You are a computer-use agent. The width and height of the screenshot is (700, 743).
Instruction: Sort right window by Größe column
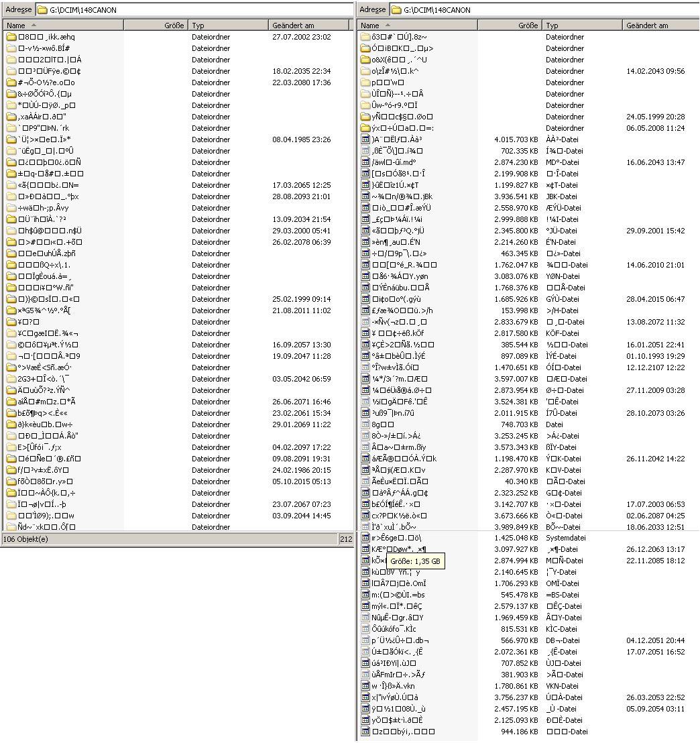coord(510,25)
